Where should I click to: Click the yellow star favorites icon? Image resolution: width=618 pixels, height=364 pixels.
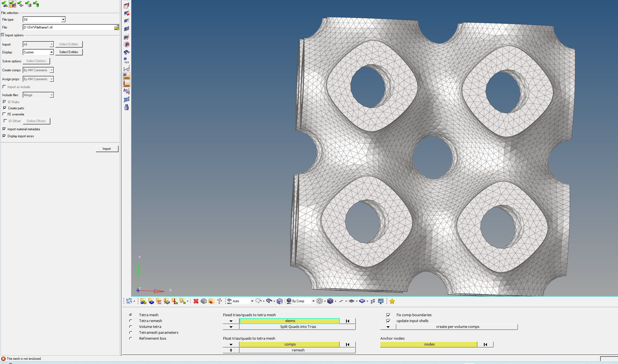(x=392, y=301)
